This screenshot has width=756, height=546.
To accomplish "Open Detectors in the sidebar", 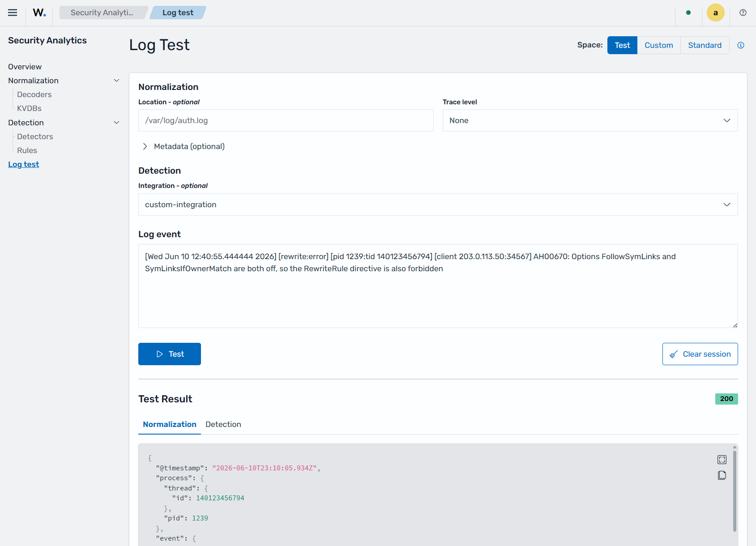I will 35,136.
